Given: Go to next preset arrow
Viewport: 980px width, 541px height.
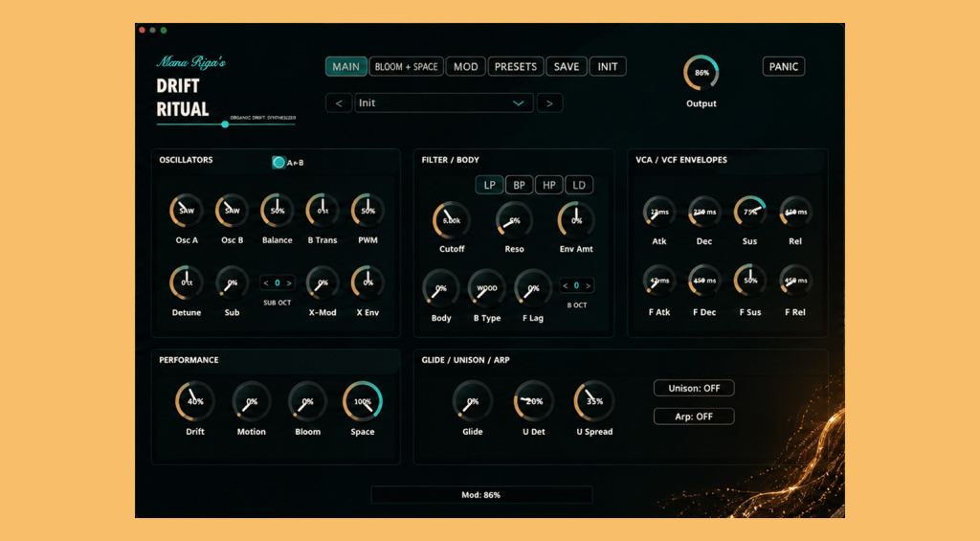Looking at the screenshot, I should click(549, 103).
